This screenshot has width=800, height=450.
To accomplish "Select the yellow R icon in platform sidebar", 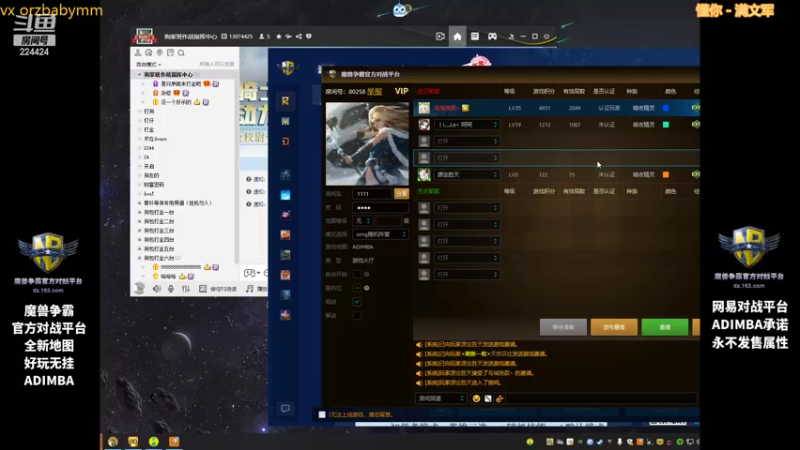I will click(285, 101).
